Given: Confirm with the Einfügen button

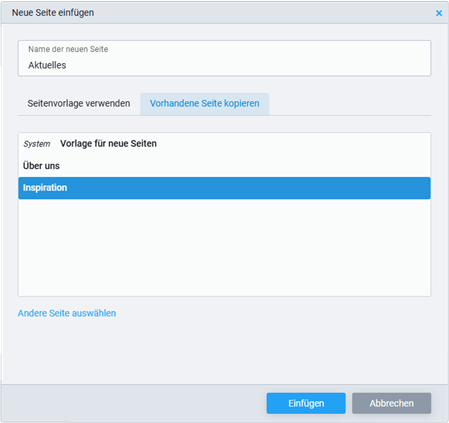Looking at the screenshot, I should (306, 403).
